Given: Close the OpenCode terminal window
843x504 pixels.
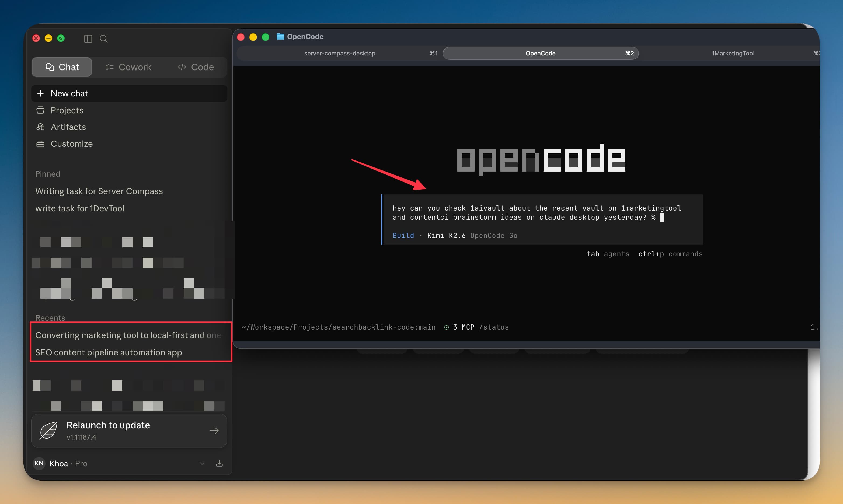Looking at the screenshot, I should click(241, 37).
